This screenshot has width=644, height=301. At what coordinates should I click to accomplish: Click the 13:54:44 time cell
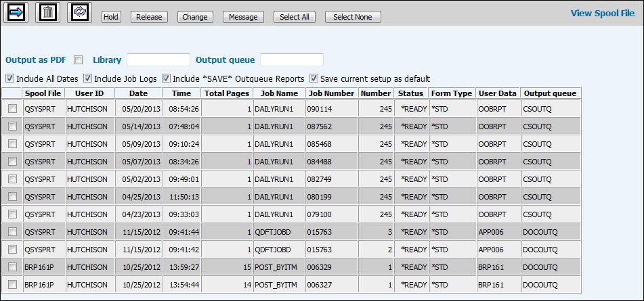(x=181, y=285)
